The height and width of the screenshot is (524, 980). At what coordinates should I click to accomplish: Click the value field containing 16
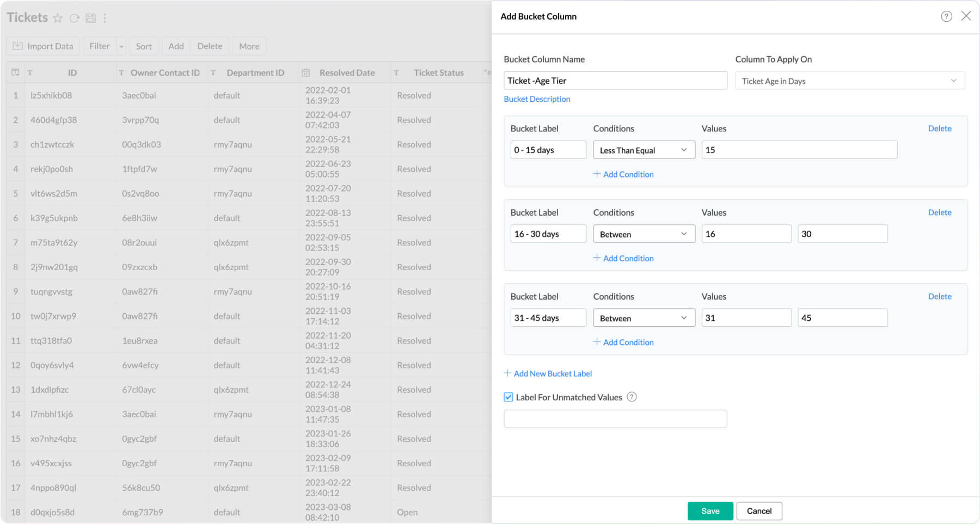pyautogui.click(x=746, y=234)
